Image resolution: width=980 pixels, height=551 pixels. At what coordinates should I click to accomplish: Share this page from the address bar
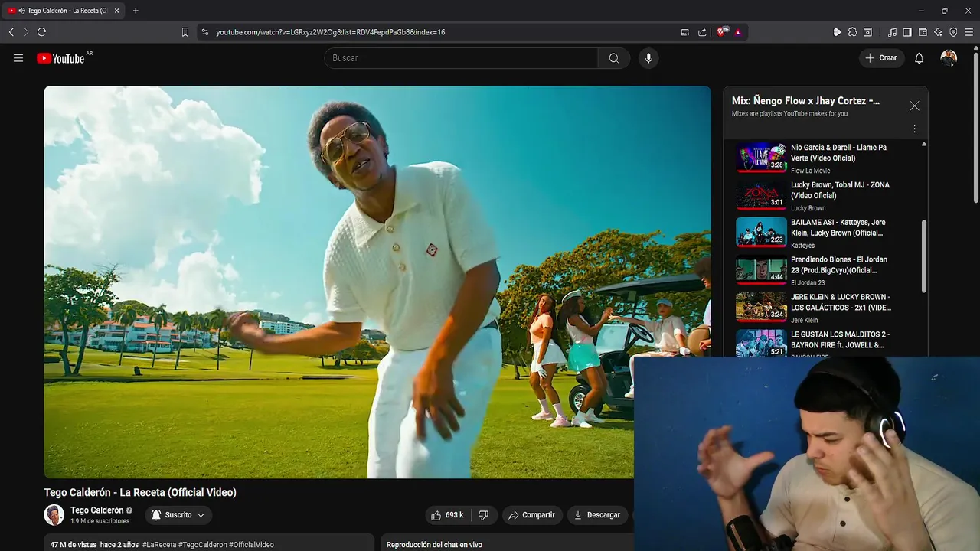(702, 32)
